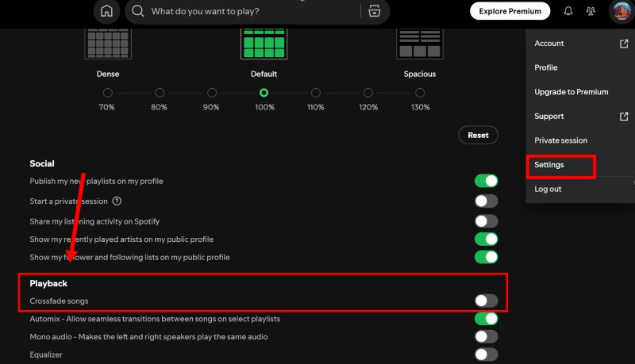This screenshot has height=364, width=635.
Task: Click the search magnifier icon
Action: (138, 12)
